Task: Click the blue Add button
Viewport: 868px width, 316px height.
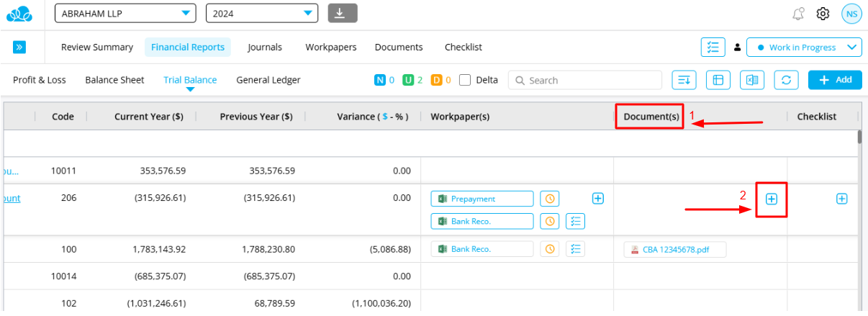Action: click(x=835, y=80)
